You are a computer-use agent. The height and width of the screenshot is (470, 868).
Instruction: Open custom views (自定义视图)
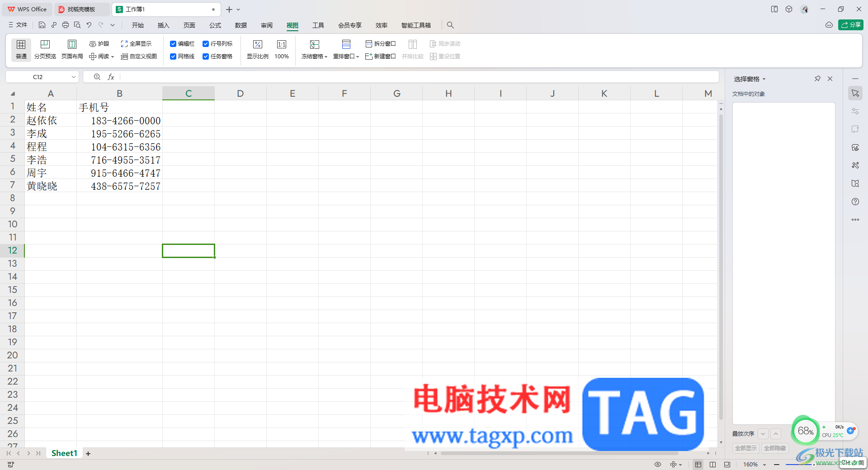point(139,56)
